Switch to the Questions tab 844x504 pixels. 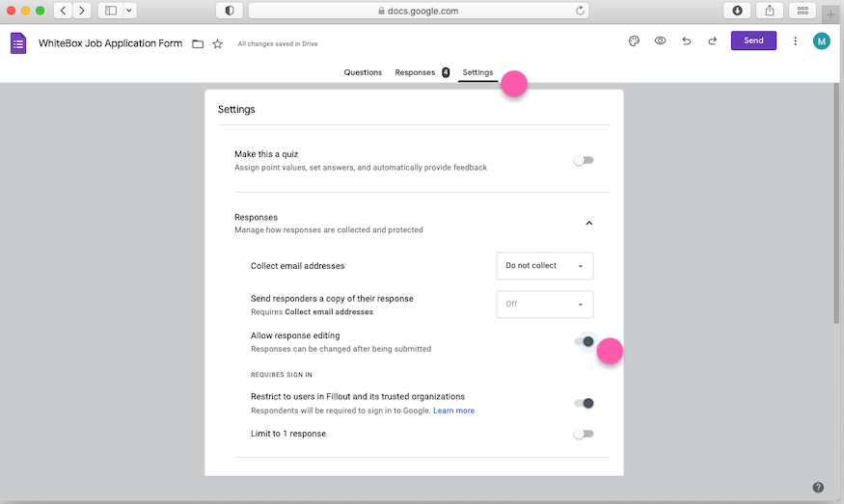click(x=363, y=72)
